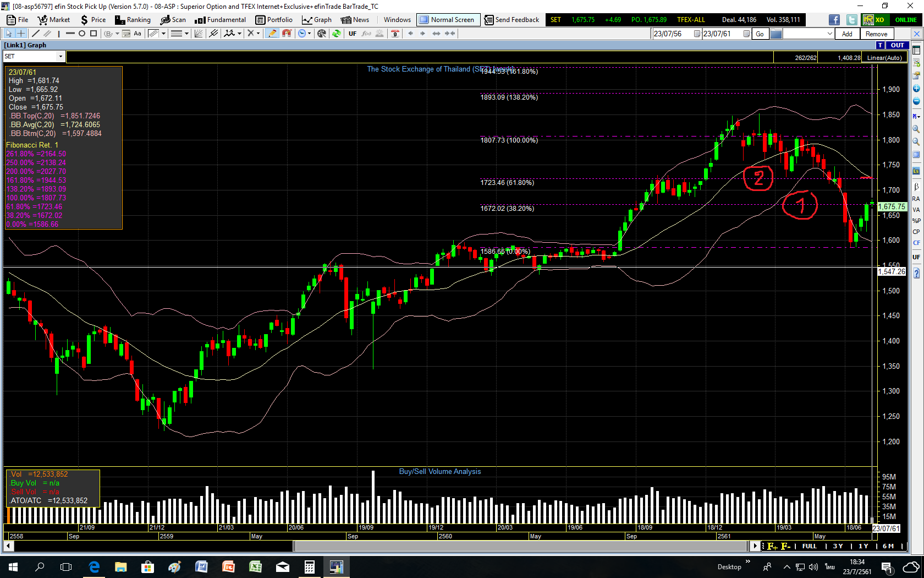Click the pencil drawing mode icon
The height and width of the screenshot is (578, 924).
[272, 34]
